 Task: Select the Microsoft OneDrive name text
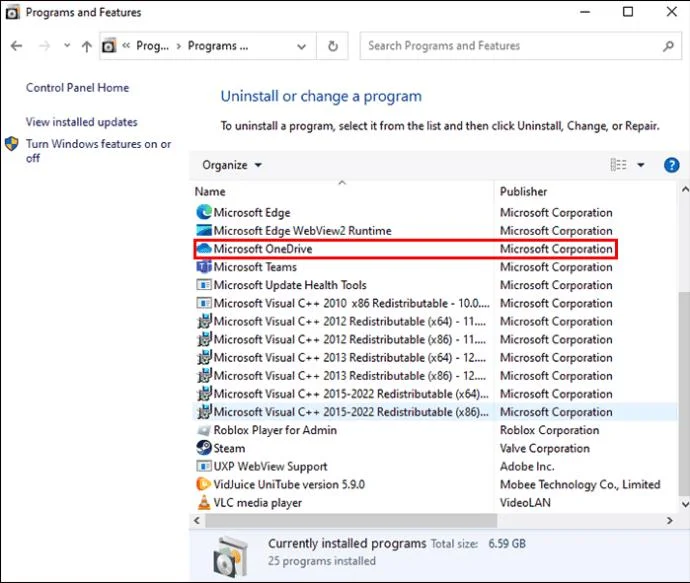(263, 249)
